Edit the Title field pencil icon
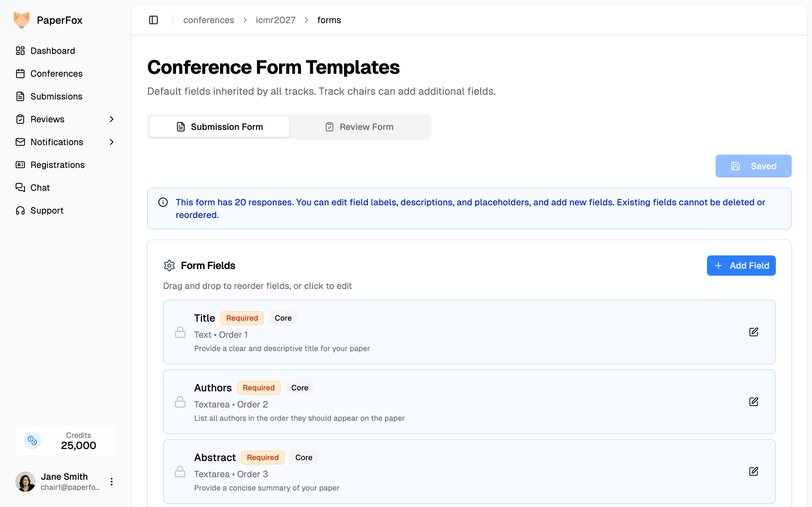 (x=753, y=332)
